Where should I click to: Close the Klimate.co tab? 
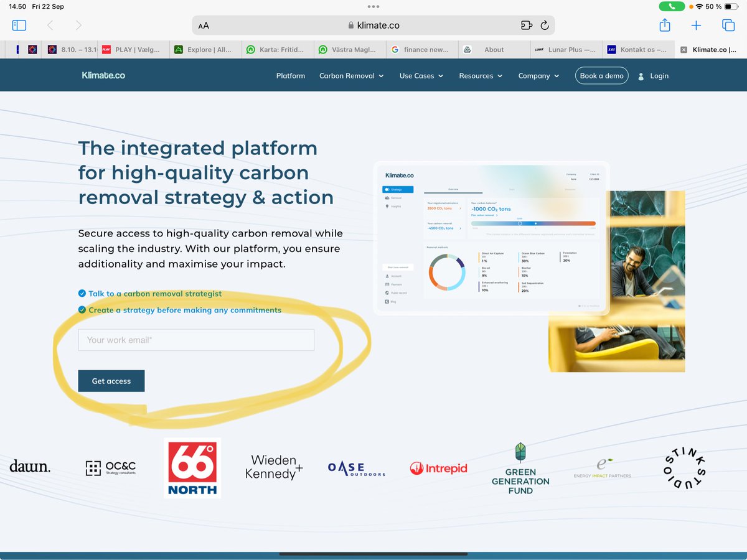(x=684, y=50)
